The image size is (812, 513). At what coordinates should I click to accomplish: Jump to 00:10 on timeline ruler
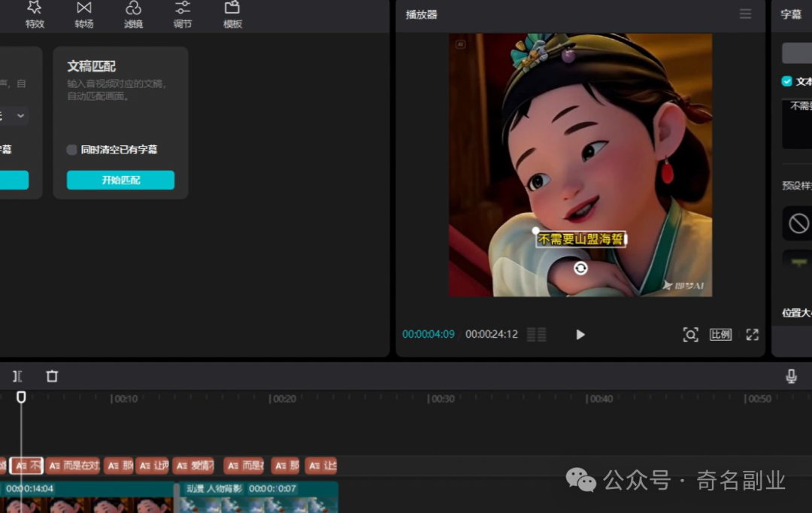124,399
